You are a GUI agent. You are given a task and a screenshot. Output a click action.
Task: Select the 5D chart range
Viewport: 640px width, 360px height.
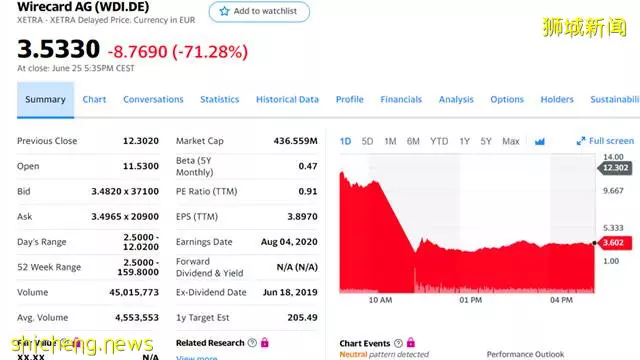point(367,141)
